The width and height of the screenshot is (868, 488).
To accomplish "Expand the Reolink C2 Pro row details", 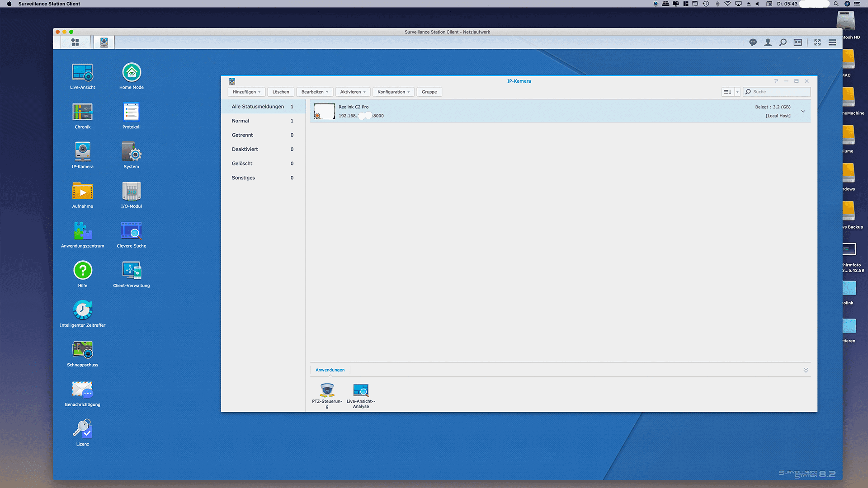I will click(x=803, y=111).
